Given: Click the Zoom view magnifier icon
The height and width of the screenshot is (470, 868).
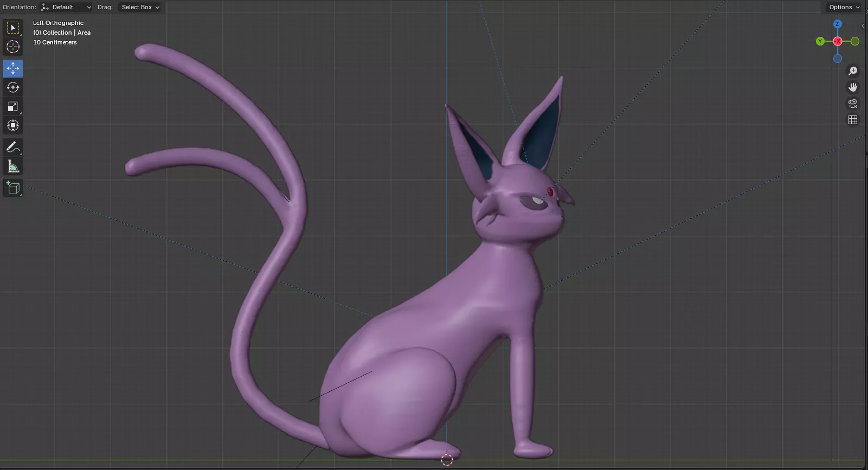Looking at the screenshot, I should (853, 71).
